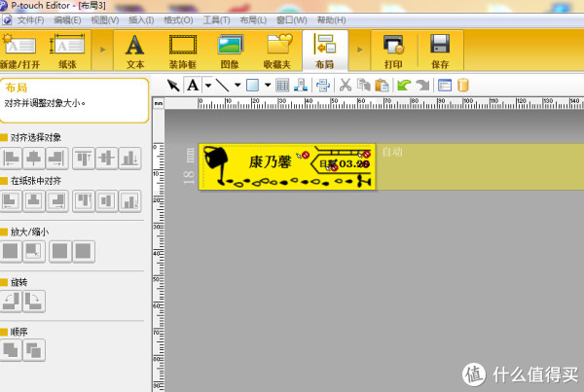Open the 纸张 paper settings
Image resolution: width=584 pixels, height=392 pixels.
click(67, 51)
